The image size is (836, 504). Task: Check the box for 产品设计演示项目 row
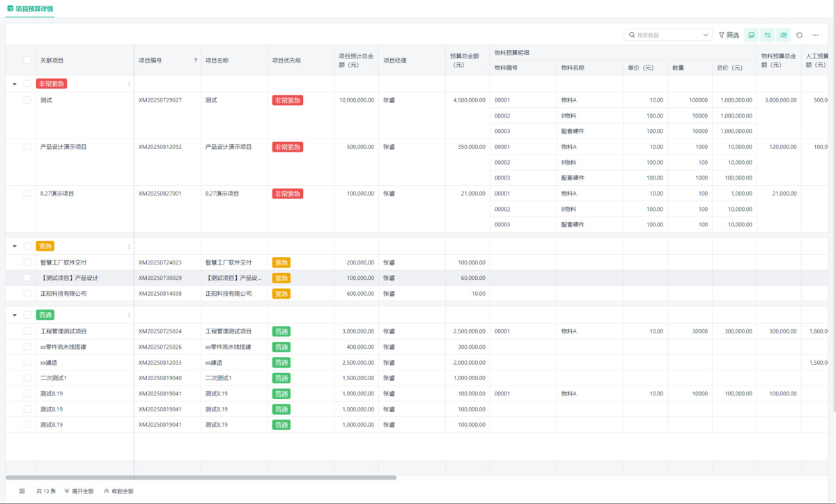(x=27, y=147)
